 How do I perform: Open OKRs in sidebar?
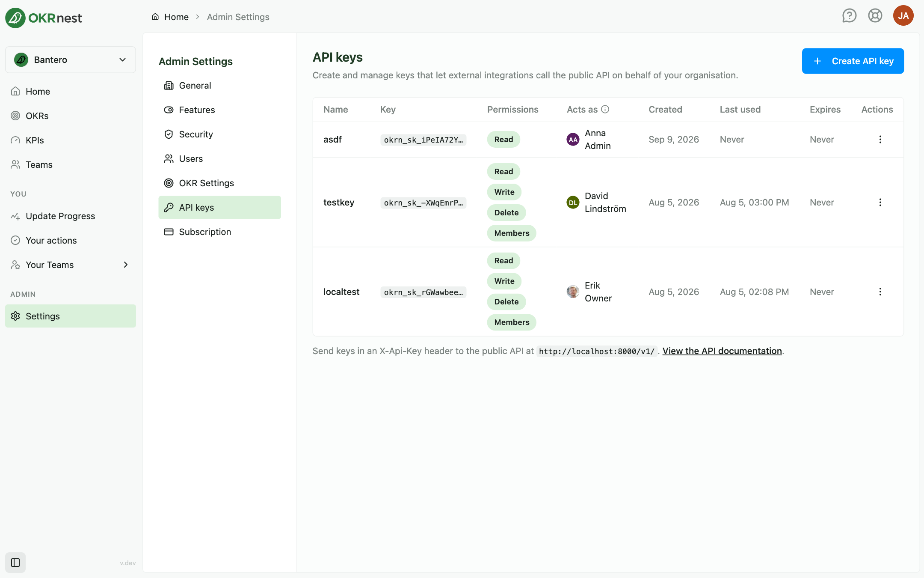tap(71, 116)
